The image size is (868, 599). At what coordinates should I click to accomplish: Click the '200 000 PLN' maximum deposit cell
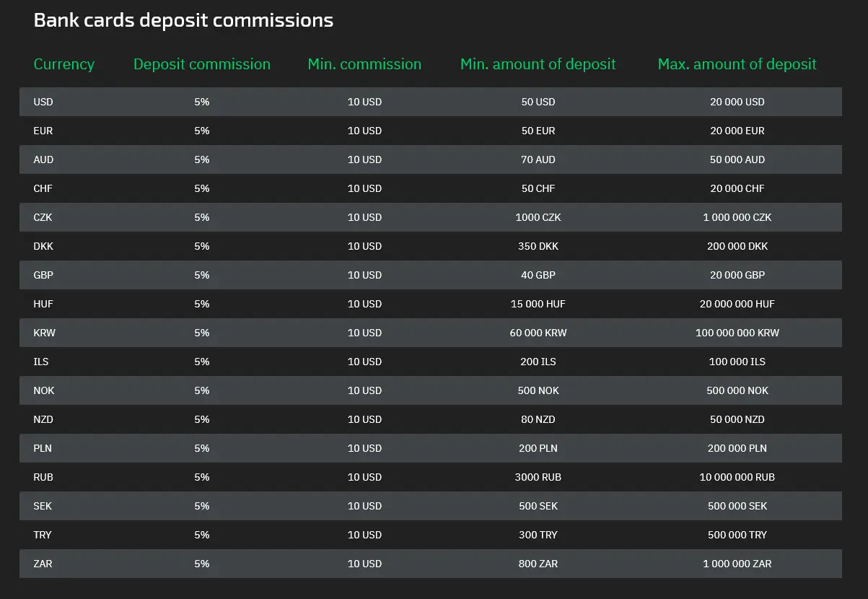pyautogui.click(x=737, y=448)
